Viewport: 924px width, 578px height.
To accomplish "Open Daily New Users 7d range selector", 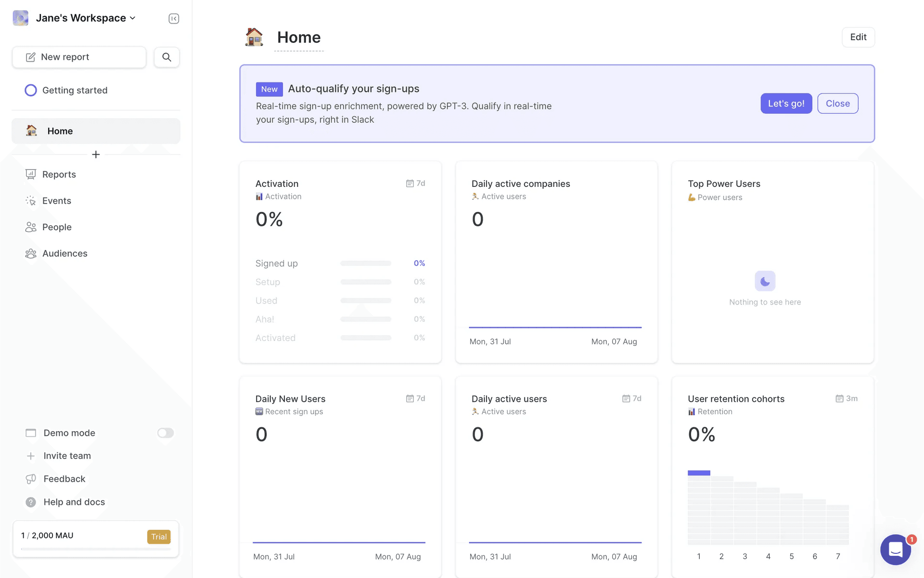I will click(416, 399).
